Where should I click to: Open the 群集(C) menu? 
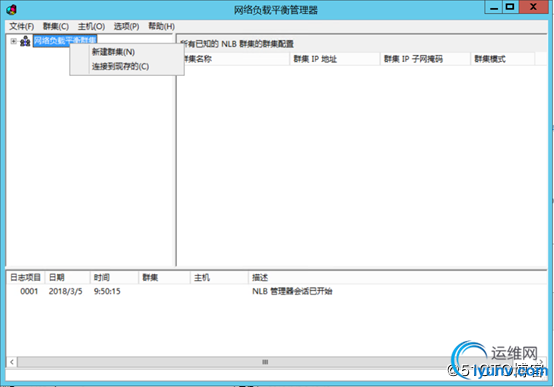coord(55,27)
